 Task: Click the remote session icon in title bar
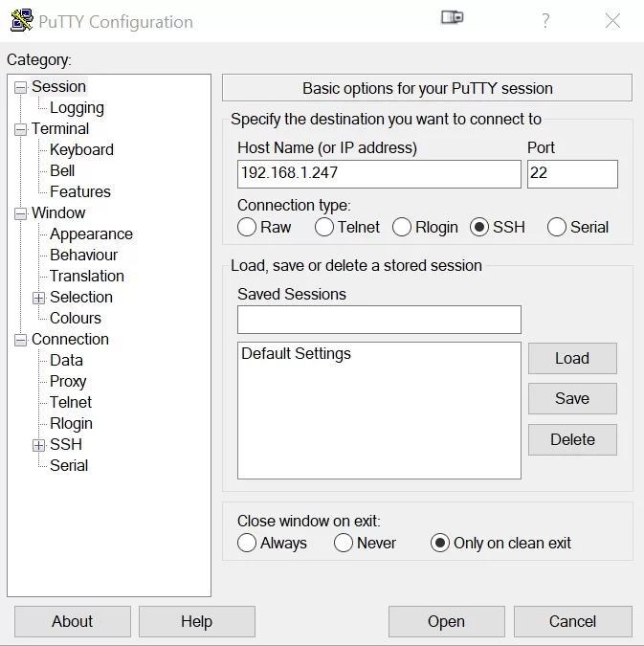tap(452, 18)
